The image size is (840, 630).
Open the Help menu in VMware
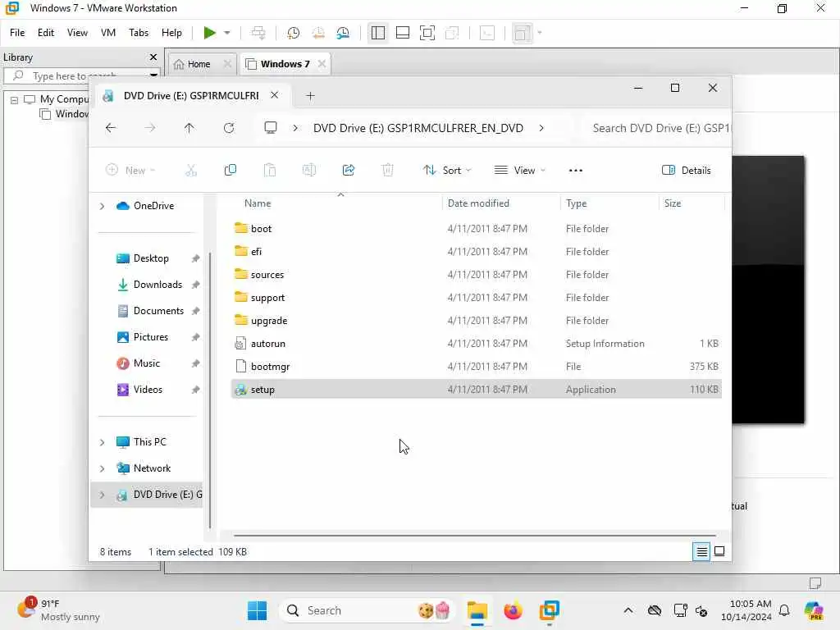[x=171, y=33]
